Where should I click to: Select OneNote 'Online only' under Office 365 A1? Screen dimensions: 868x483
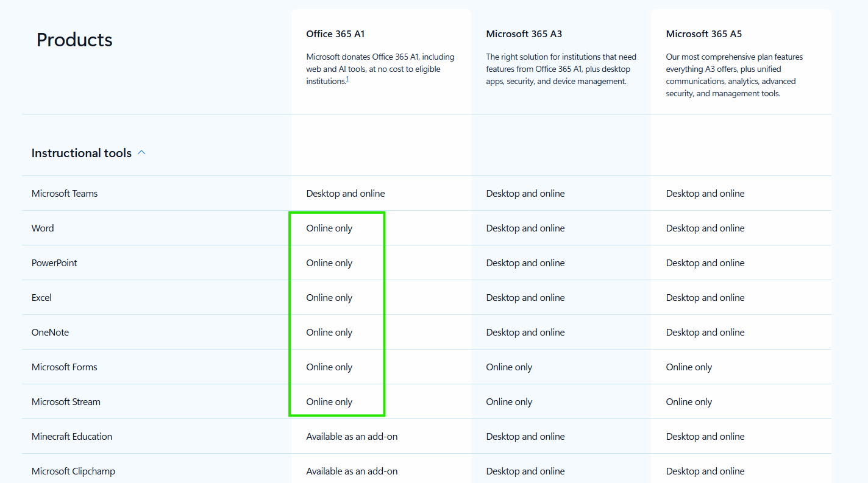tap(329, 333)
